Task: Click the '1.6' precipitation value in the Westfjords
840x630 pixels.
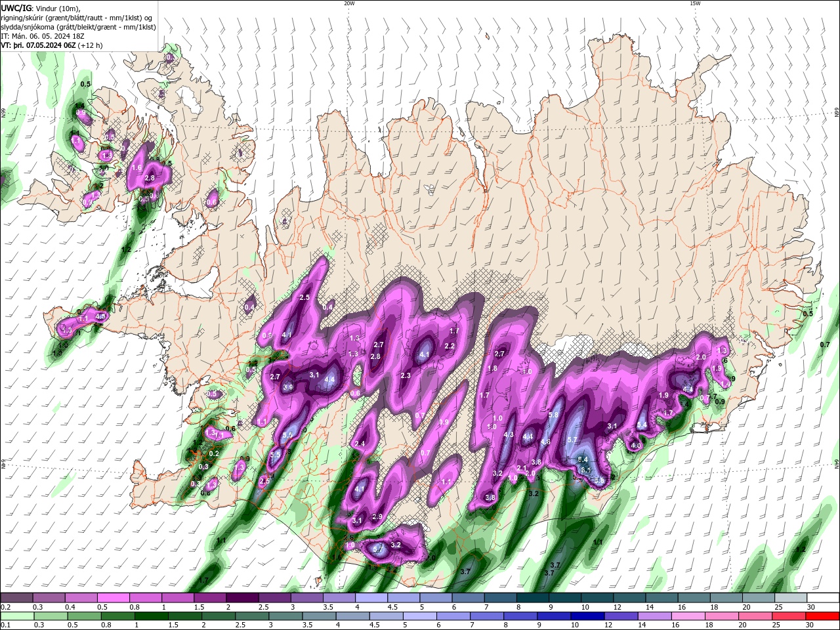Action: [136, 168]
